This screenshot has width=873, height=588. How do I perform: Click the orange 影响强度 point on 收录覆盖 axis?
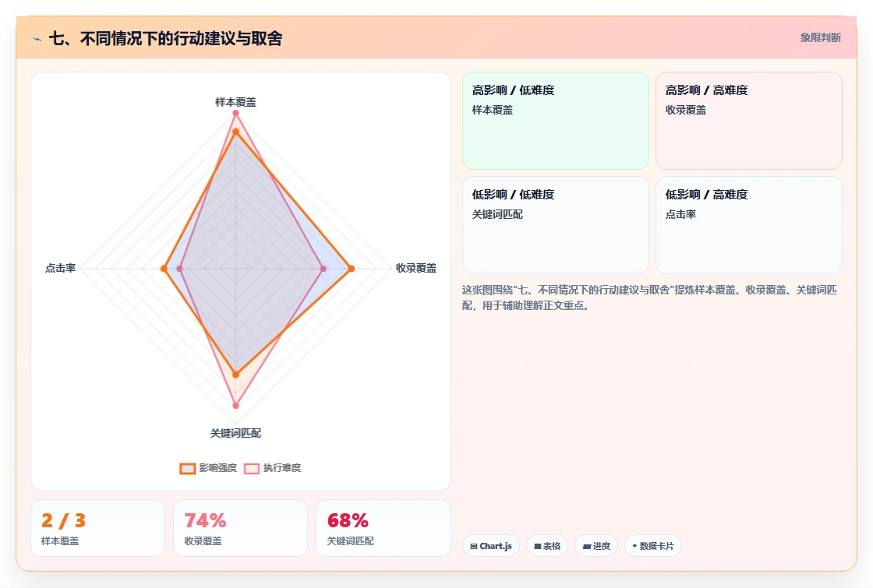click(x=352, y=269)
